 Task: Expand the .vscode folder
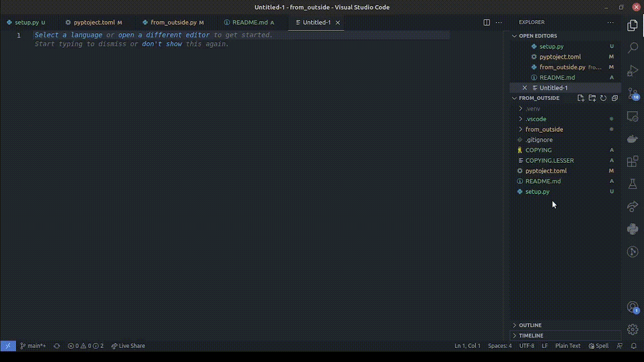pyautogui.click(x=535, y=119)
